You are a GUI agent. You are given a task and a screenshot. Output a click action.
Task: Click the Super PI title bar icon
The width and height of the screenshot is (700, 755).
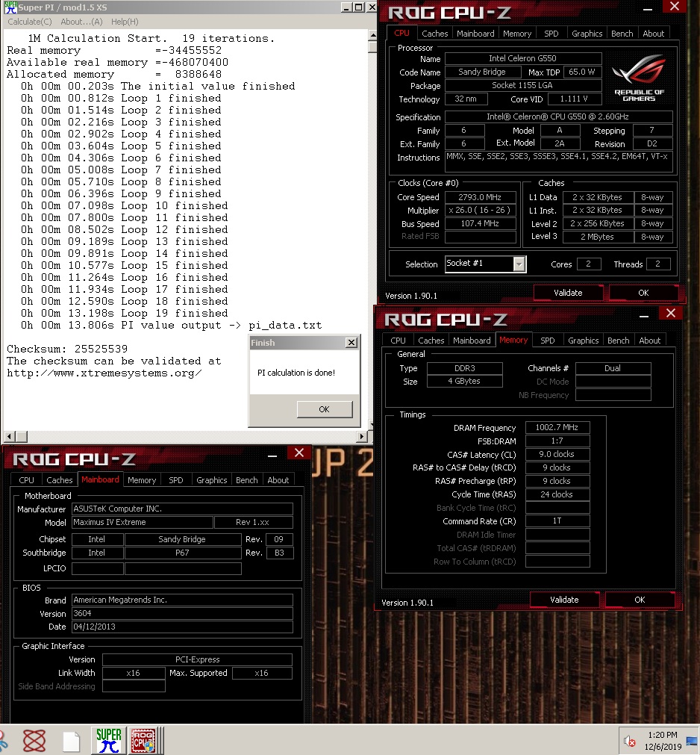coord(10,7)
